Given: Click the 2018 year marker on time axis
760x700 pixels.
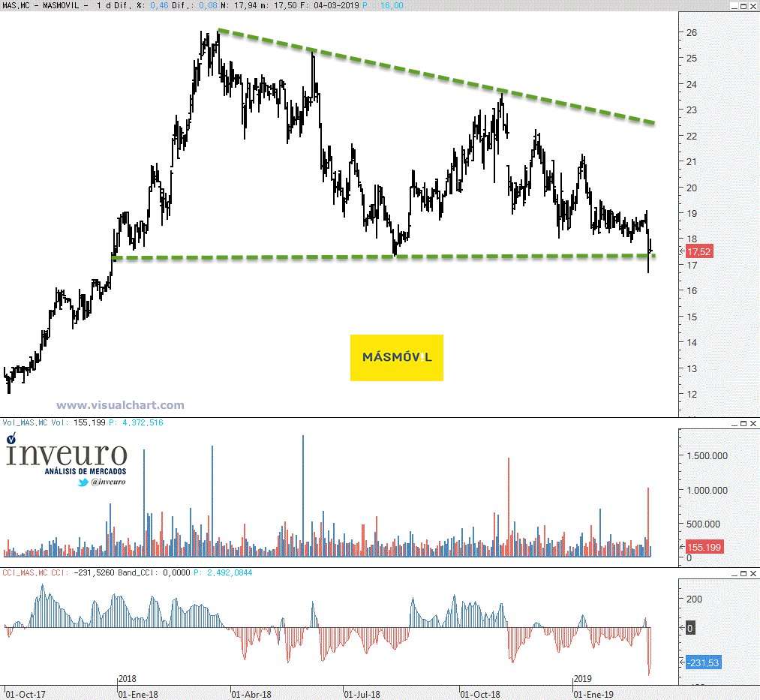Looking at the screenshot, I should (128, 679).
